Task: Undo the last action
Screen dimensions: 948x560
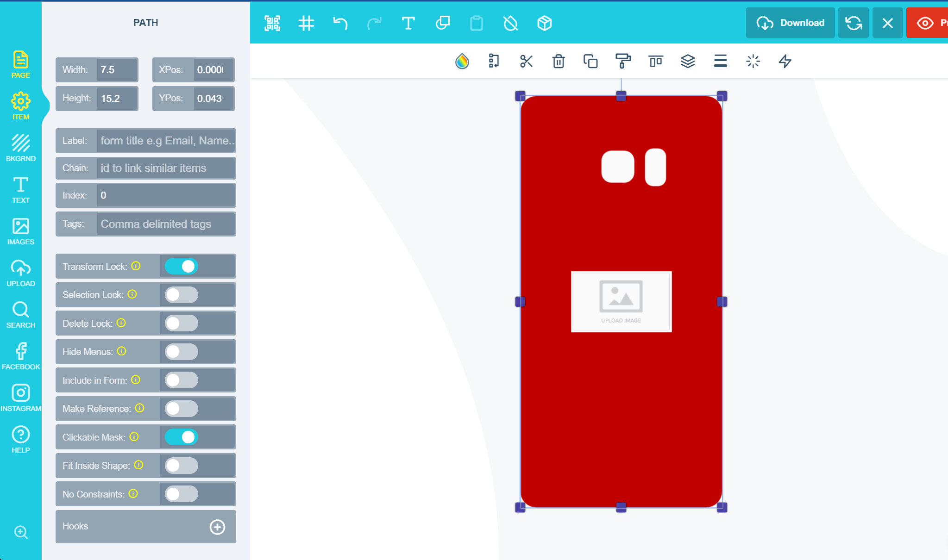Action: 340,23
